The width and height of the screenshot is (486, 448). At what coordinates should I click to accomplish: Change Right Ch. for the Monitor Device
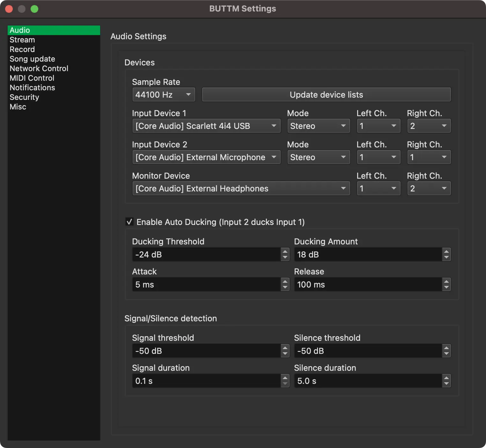429,188
